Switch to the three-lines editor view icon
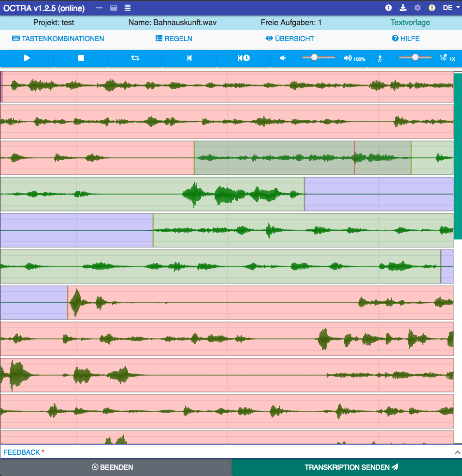 (x=128, y=8)
